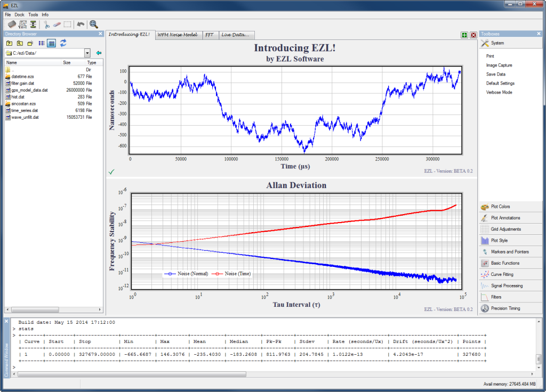This screenshot has height=392, width=546.
Task: Expand the Grid Adjustments toolbox
Action: coord(510,229)
